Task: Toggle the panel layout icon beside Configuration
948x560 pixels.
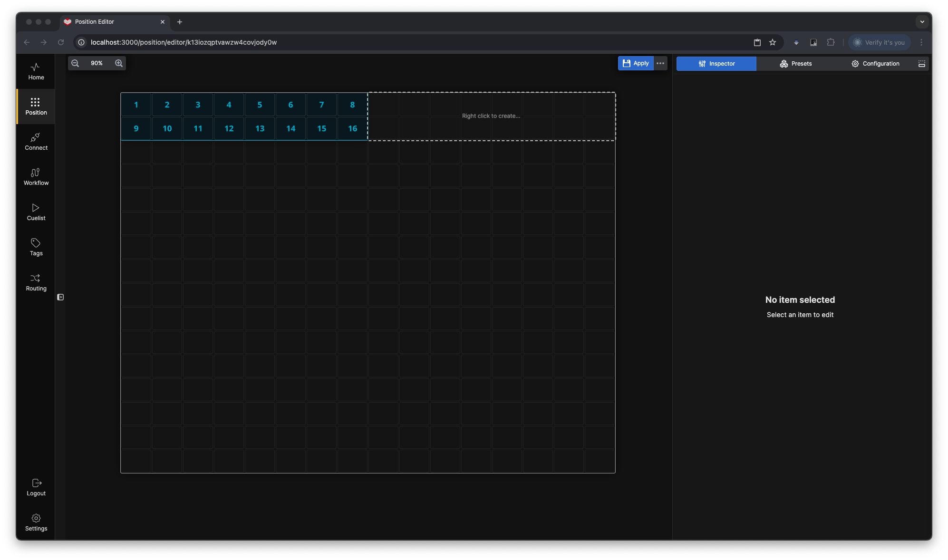Action: [921, 64]
